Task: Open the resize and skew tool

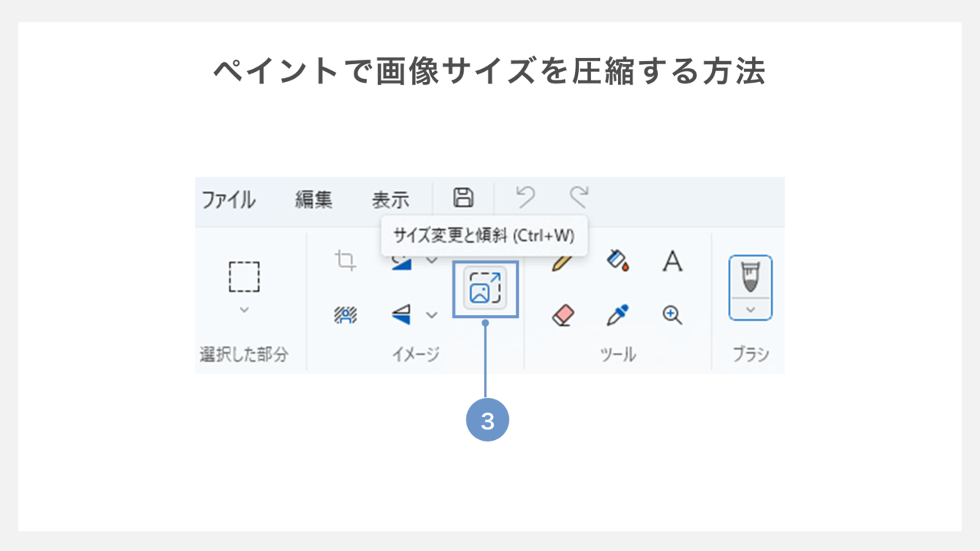Action: (485, 289)
